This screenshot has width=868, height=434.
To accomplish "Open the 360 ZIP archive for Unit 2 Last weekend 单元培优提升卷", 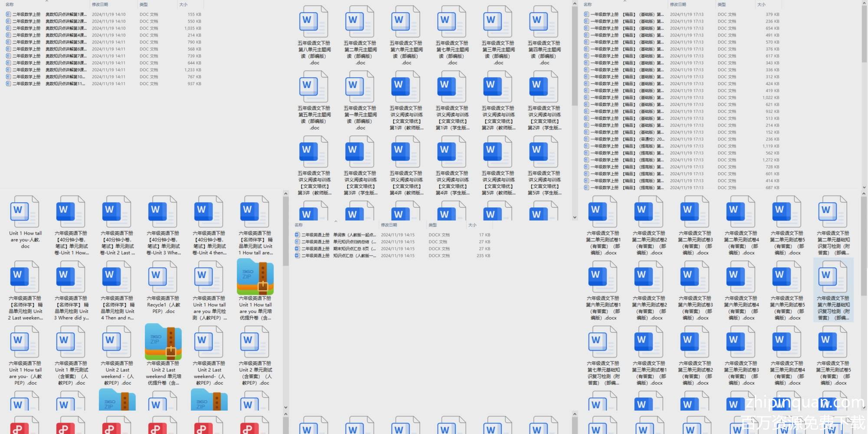I will pyautogui.click(x=163, y=342).
